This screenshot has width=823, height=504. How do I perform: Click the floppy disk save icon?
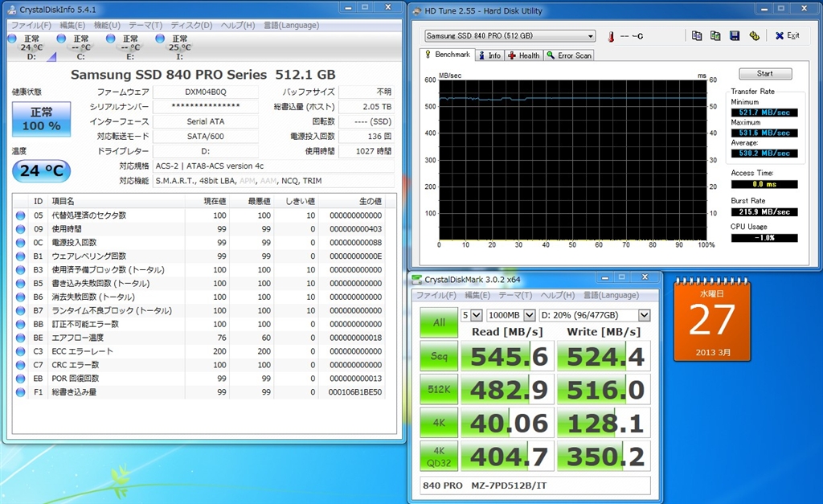click(x=735, y=35)
